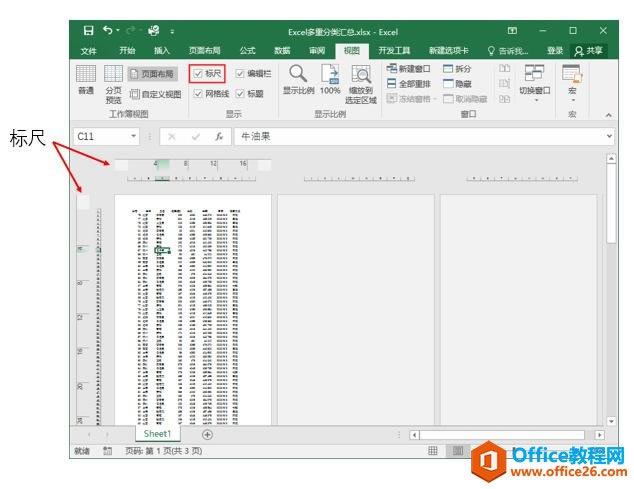
Task: Click the Save icon in quick access toolbar
Action: pyautogui.click(x=88, y=31)
